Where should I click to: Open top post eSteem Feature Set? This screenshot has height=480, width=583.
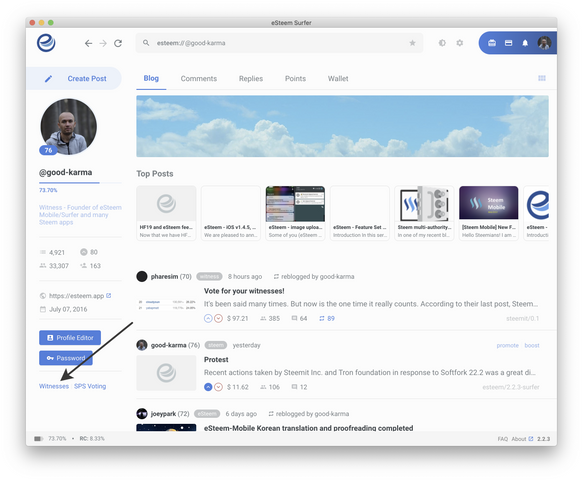tap(360, 213)
